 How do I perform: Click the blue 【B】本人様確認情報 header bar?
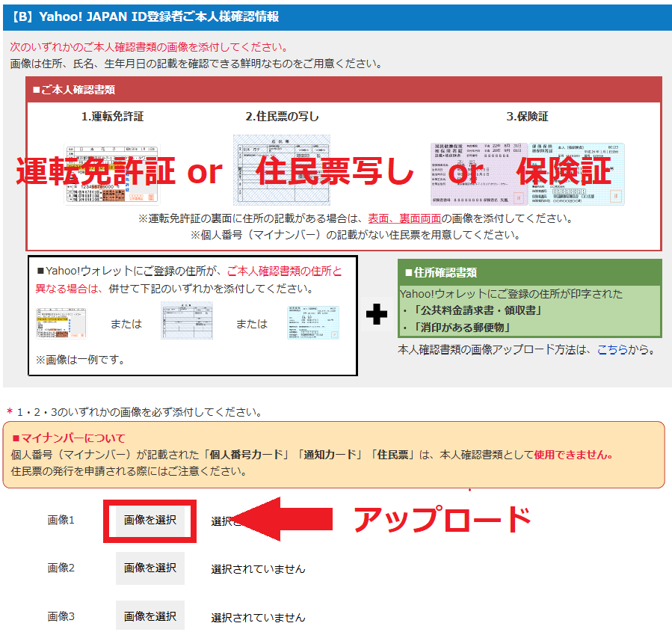(336, 15)
